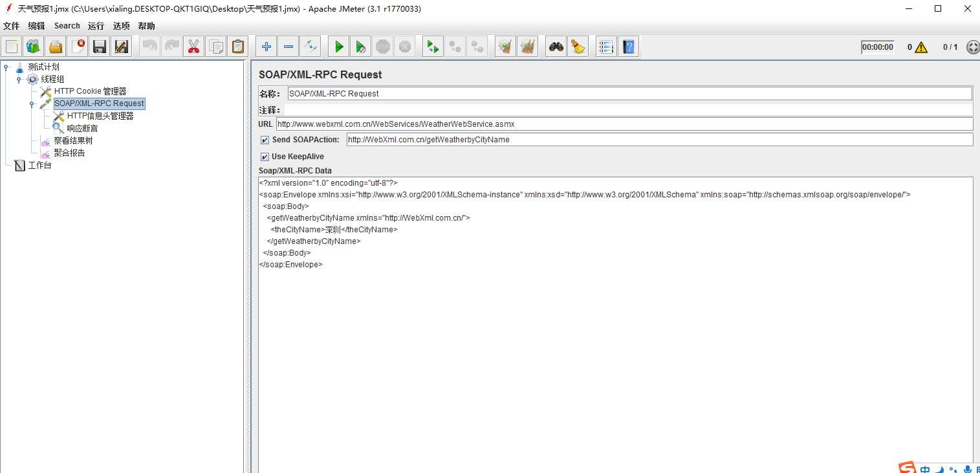This screenshot has width=980, height=473.
Task: Click the 名称 name input field
Action: coord(629,93)
